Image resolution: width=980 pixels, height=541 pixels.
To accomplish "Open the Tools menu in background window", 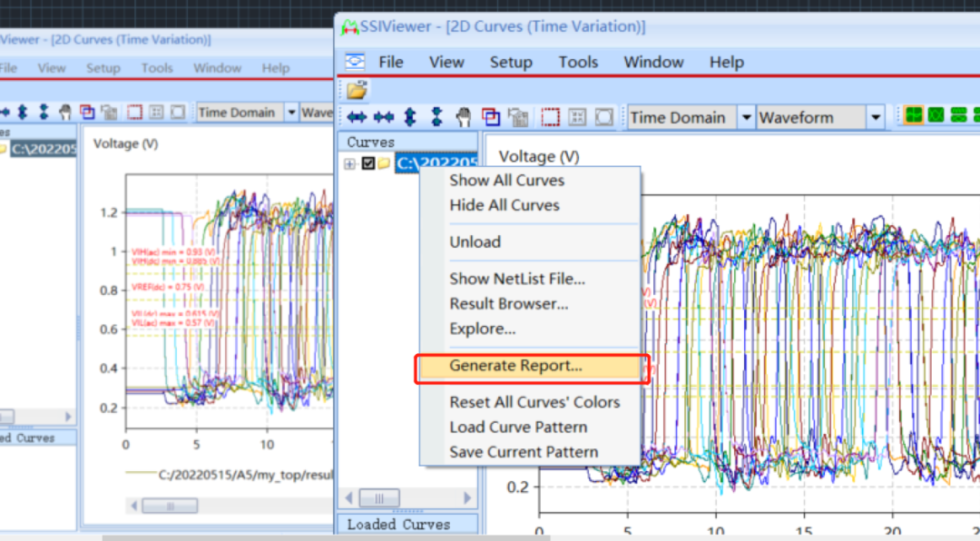I will pos(157,68).
